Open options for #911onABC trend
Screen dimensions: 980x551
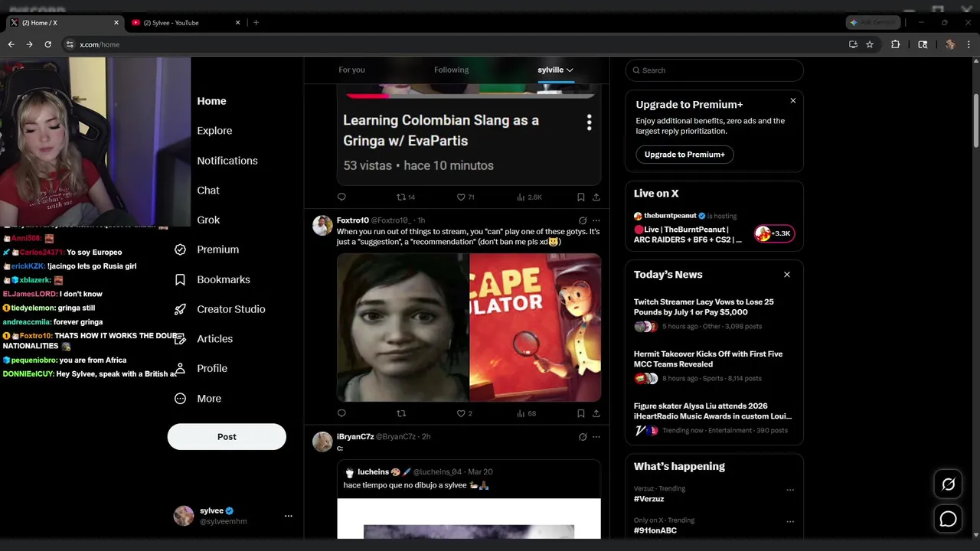pos(790,522)
